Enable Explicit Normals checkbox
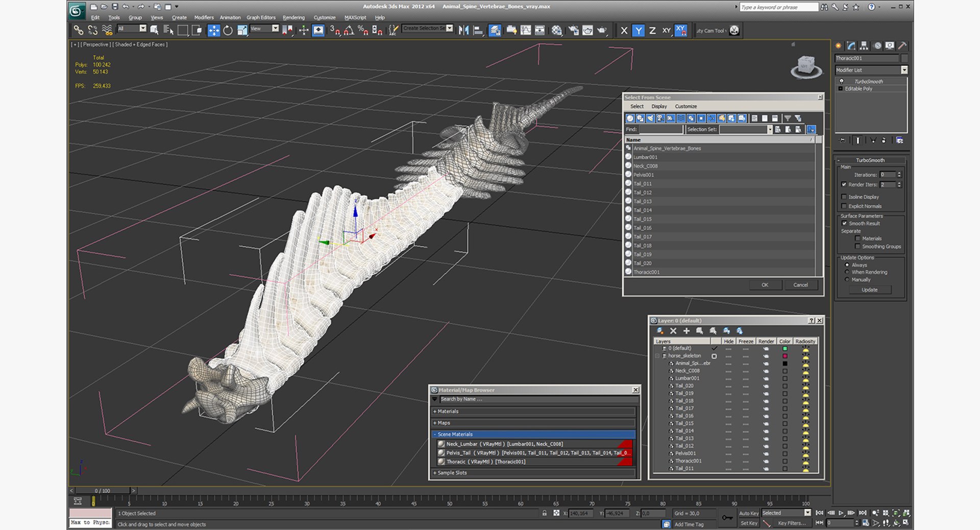This screenshot has width=980, height=530. [x=844, y=206]
